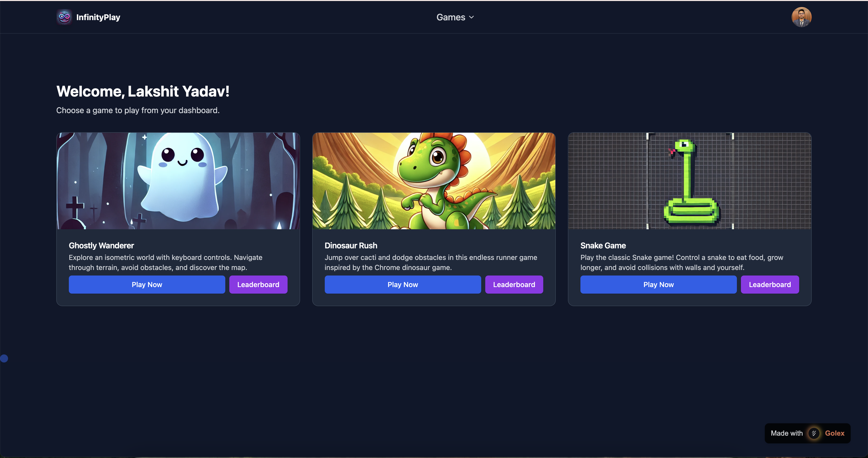This screenshot has height=458, width=868.
Task: Click the blue dot on left edge
Action: tap(4, 358)
